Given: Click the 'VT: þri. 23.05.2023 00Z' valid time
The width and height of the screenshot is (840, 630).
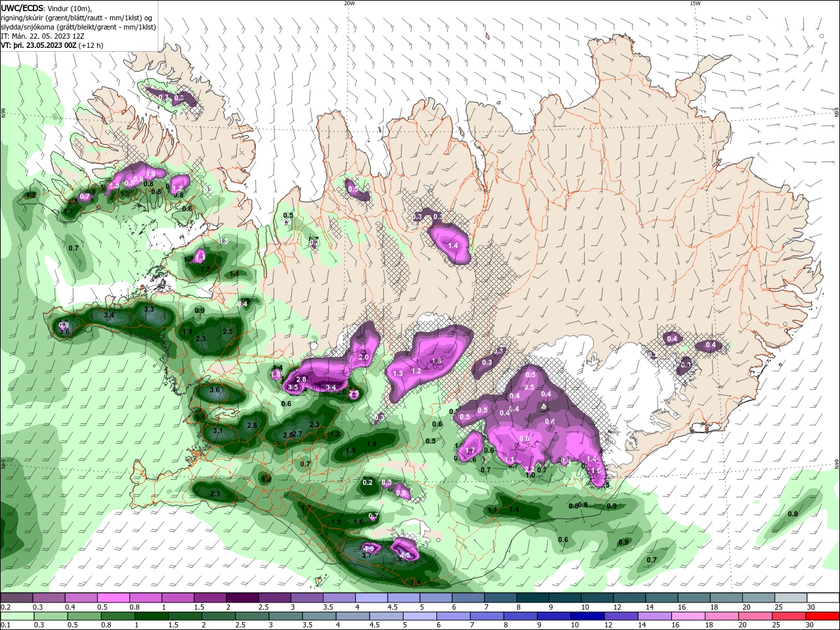Looking at the screenshot, I should (38, 45).
